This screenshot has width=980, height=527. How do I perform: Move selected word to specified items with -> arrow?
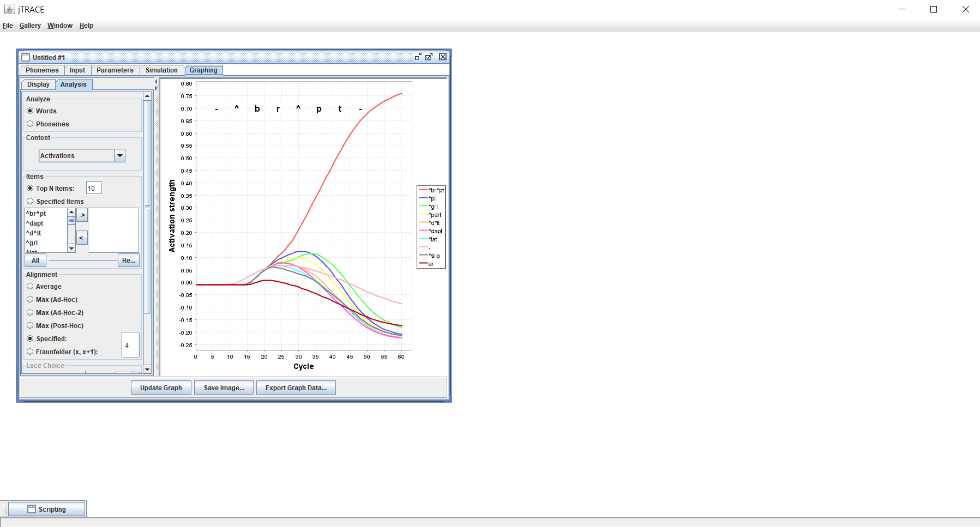(x=82, y=215)
